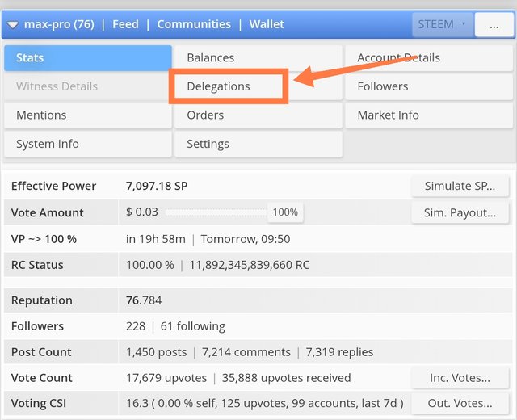
Task: Open the Settings tab
Action: pyautogui.click(x=258, y=144)
